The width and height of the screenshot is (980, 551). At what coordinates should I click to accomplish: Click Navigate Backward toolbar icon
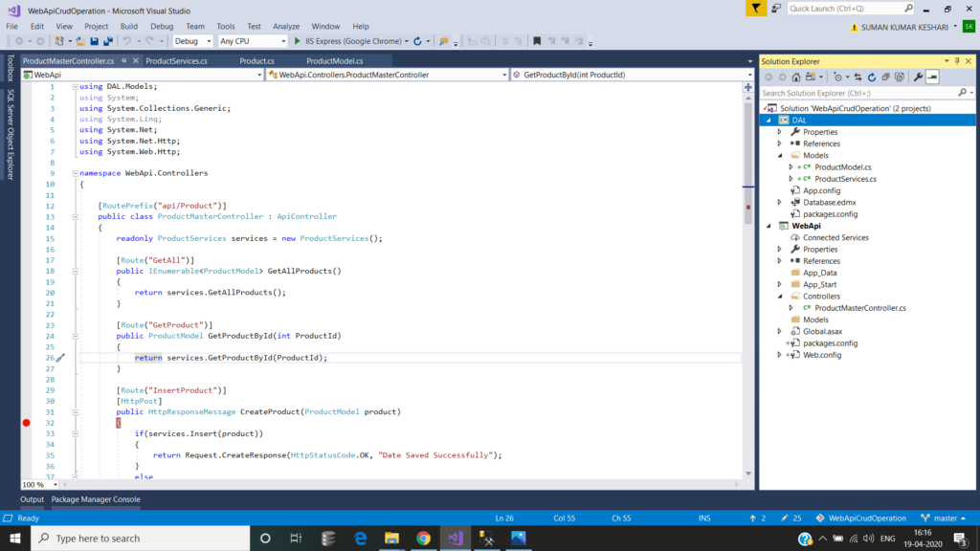coord(19,41)
